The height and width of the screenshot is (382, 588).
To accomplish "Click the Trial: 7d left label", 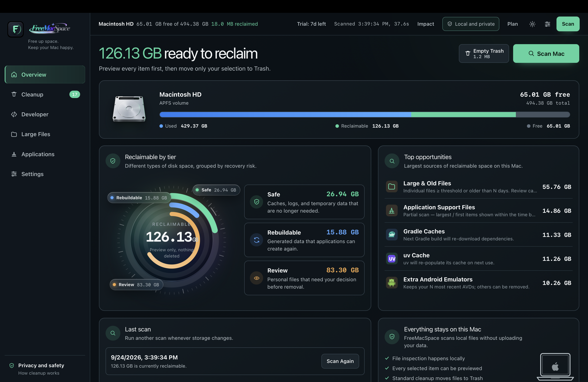I will [311, 24].
